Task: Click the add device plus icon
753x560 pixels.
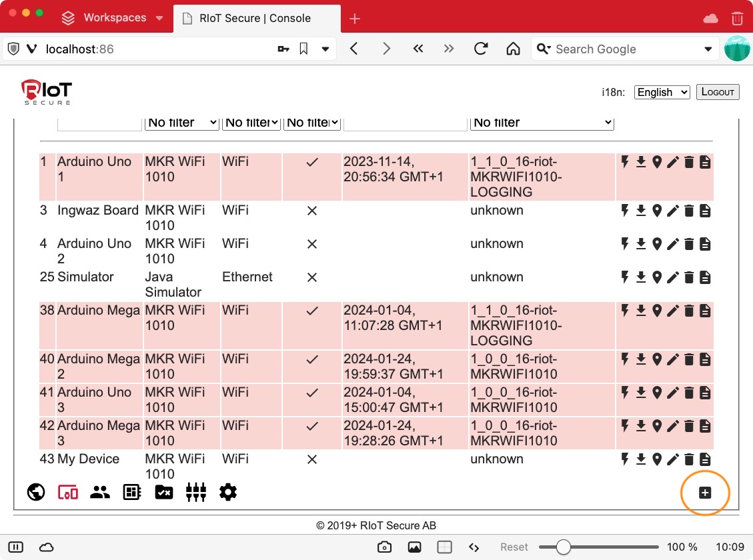Action: (705, 493)
